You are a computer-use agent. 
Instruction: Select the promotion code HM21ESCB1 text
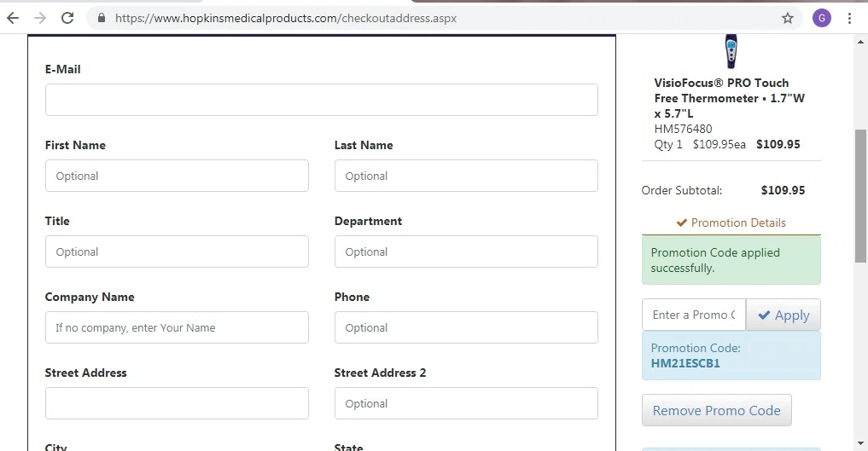point(685,363)
